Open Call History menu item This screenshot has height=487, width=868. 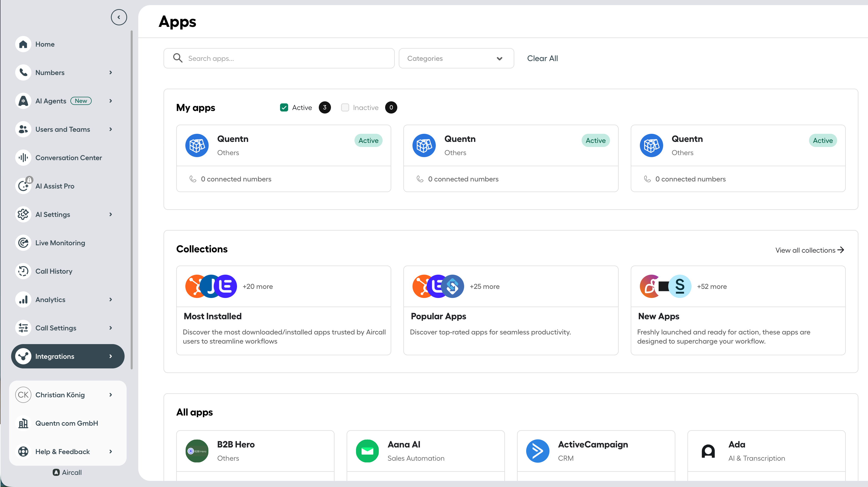coord(67,271)
